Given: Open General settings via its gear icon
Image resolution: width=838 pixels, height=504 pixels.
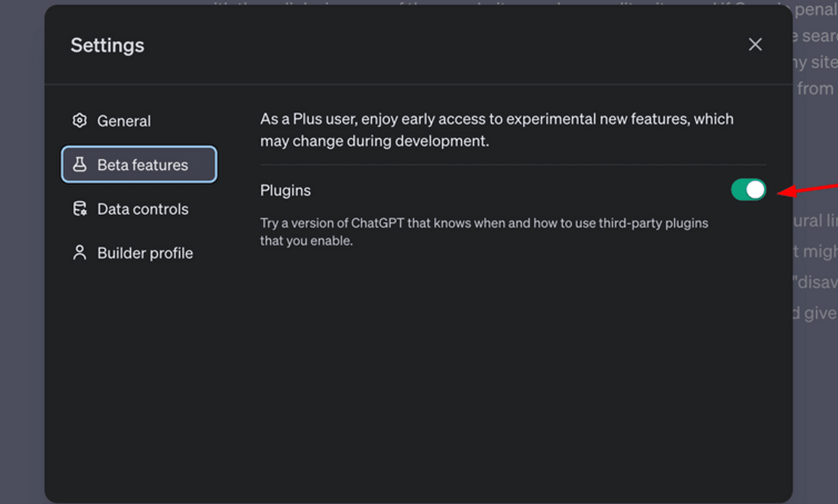Looking at the screenshot, I should 79,120.
